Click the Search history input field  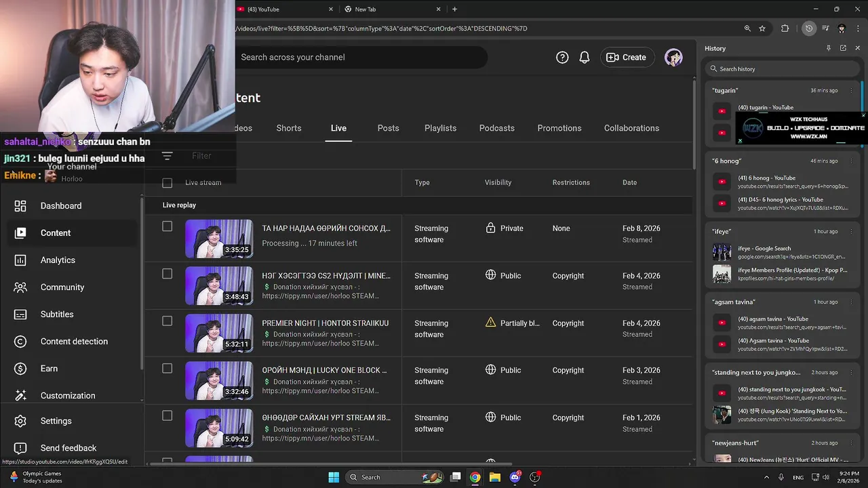tap(783, 68)
